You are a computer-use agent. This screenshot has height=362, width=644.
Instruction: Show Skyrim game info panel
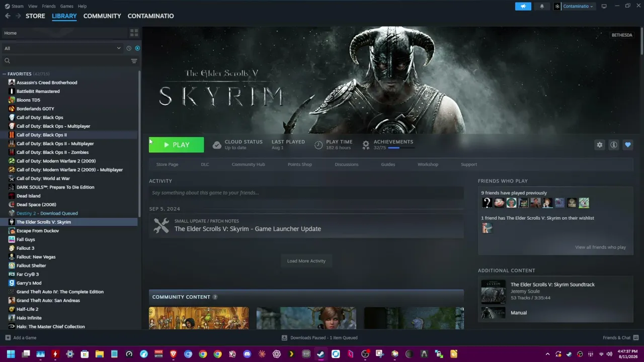tap(613, 145)
